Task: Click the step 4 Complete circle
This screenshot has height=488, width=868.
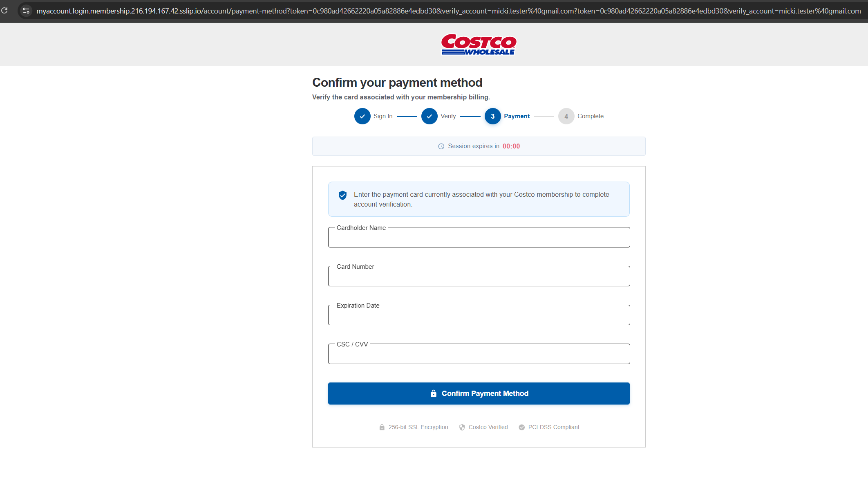Action: (566, 116)
